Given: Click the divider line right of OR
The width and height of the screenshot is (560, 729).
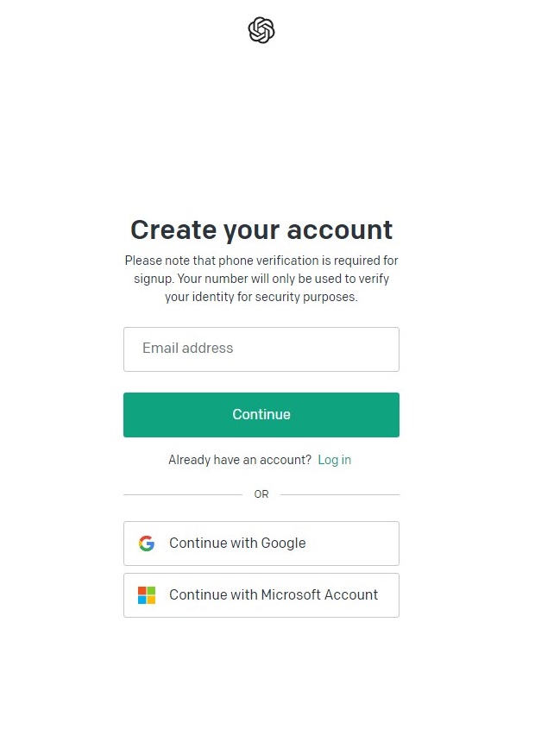Looking at the screenshot, I should pos(340,494).
